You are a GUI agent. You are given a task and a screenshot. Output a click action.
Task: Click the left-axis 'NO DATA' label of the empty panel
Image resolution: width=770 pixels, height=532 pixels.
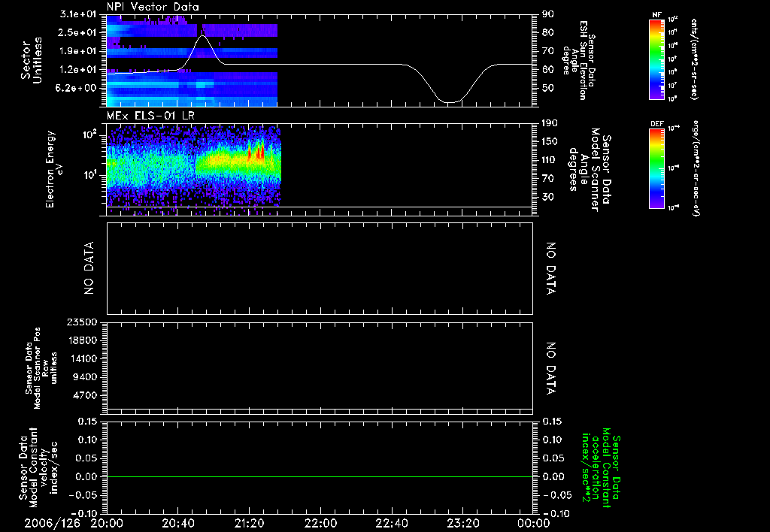tap(89, 268)
